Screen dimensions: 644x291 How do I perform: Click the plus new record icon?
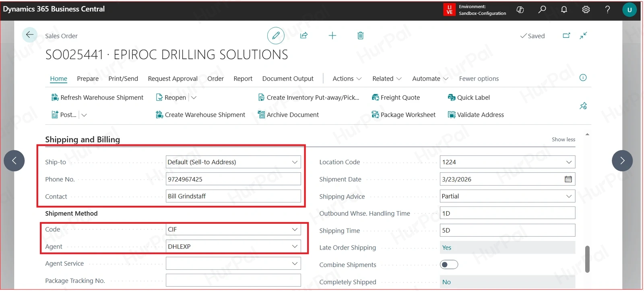pos(332,35)
